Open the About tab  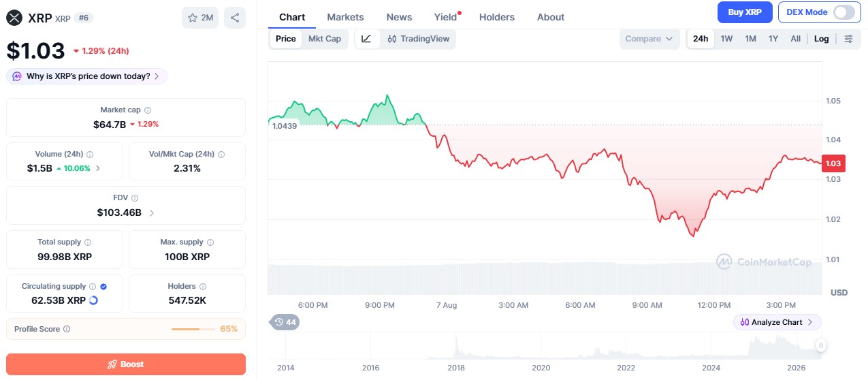pos(551,17)
